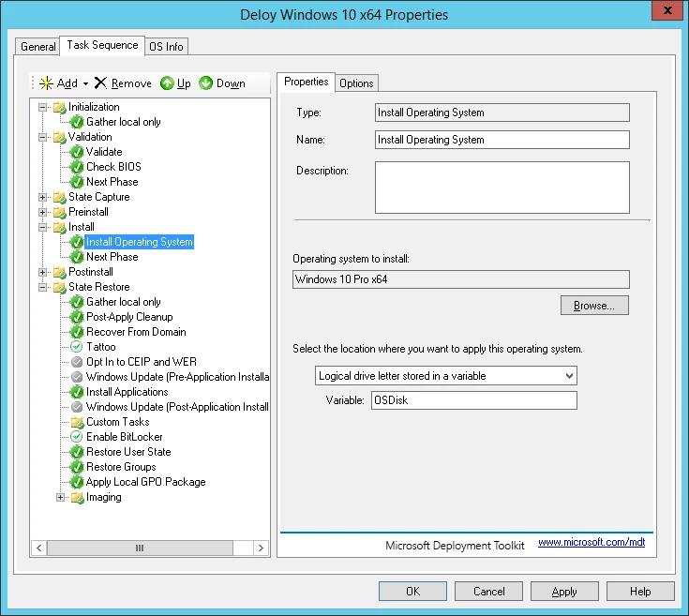Viewport: 689px width, 616px height.
Task: Select the Task Sequence tab
Action: [102, 45]
